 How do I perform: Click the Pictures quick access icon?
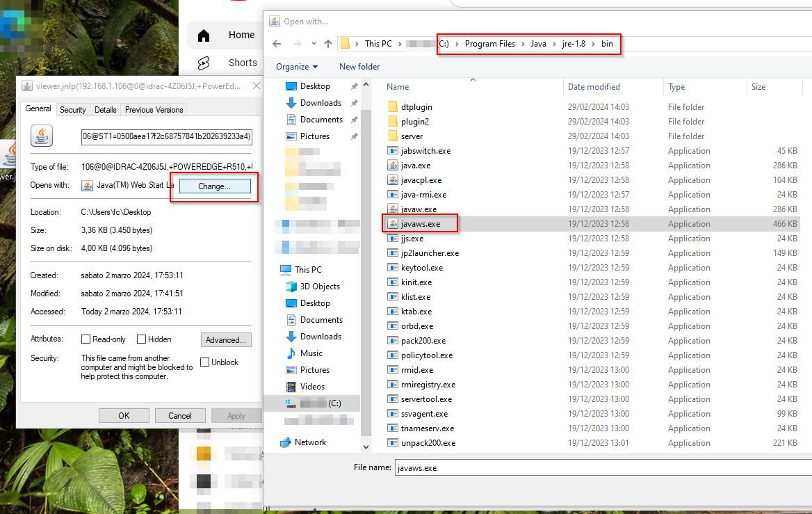point(291,136)
